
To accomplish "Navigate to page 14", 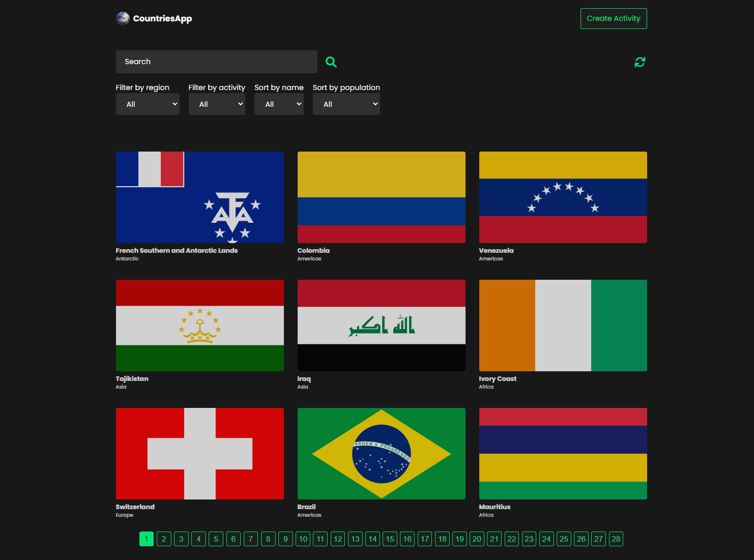I will pos(372,539).
